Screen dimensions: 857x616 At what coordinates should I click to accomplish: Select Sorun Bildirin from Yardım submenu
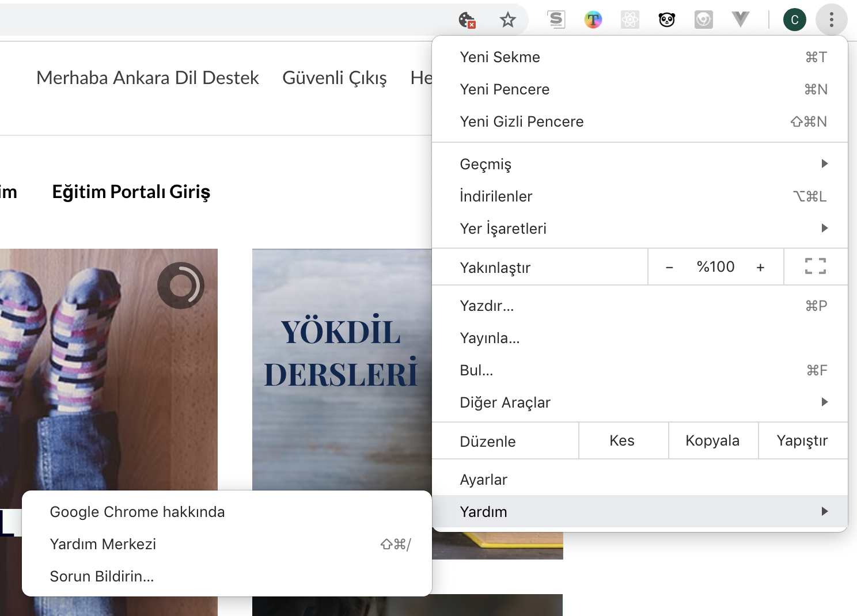click(x=101, y=576)
